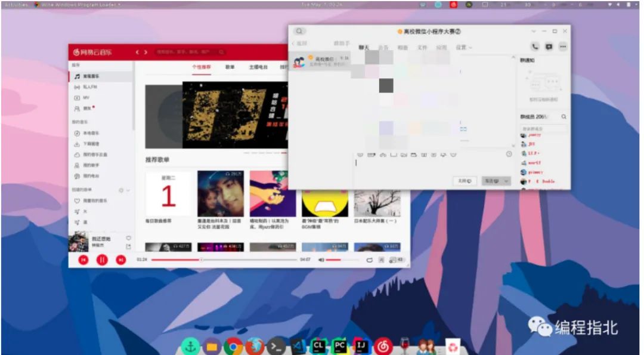644x355 pixels.
Task: Click the chat message input area
Action: pos(434,166)
